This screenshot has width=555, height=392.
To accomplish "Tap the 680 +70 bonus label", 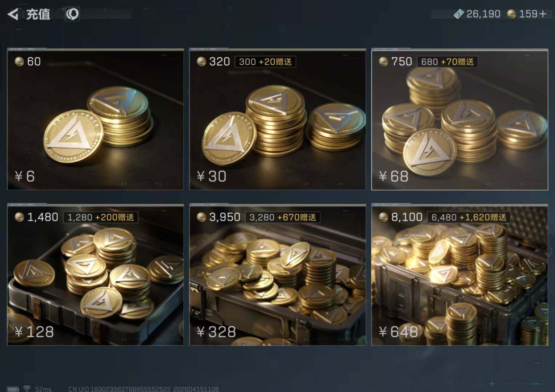I will pos(447,62).
